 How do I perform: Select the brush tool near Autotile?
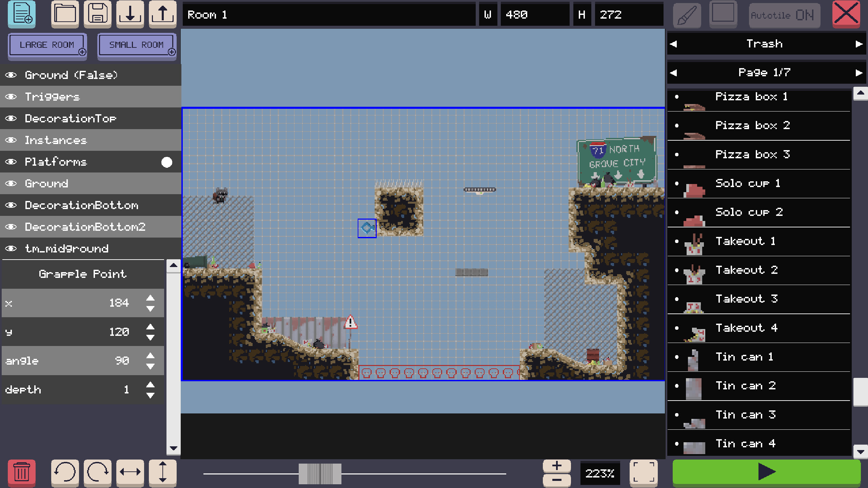pyautogui.click(x=687, y=15)
